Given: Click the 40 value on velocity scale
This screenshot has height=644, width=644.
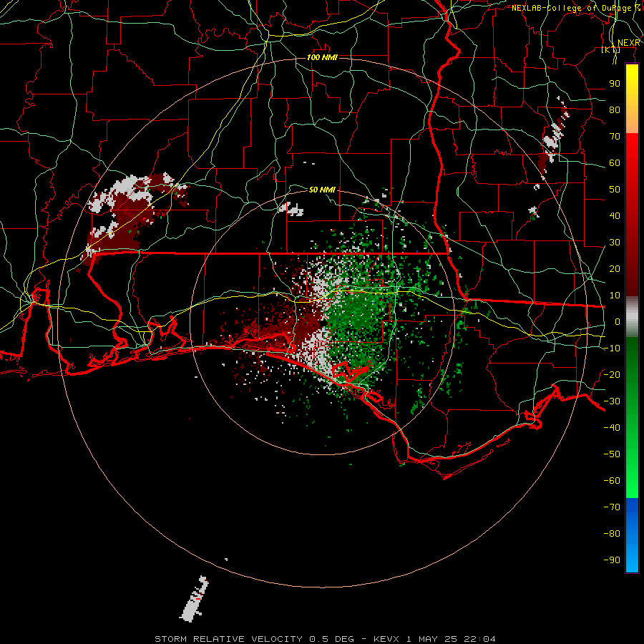Looking at the screenshot, I should (615, 215).
